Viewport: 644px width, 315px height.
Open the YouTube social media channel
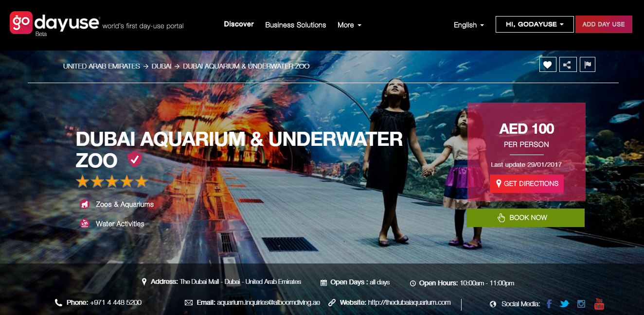click(599, 304)
